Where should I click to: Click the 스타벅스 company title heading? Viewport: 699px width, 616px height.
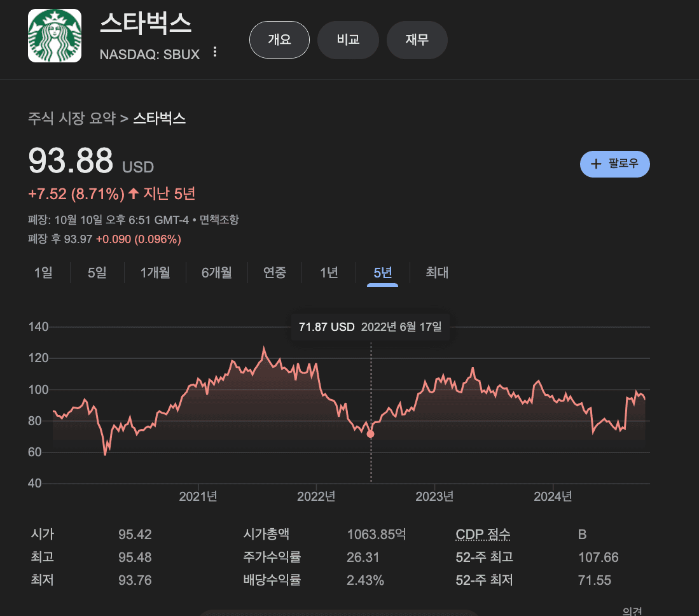pyautogui.click(x=145, y=23)
